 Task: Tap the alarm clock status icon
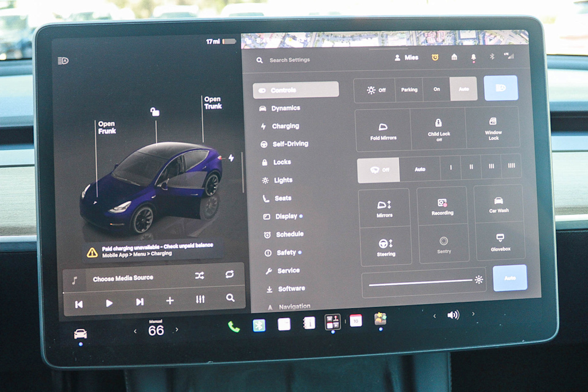click(x=435, y=57)
